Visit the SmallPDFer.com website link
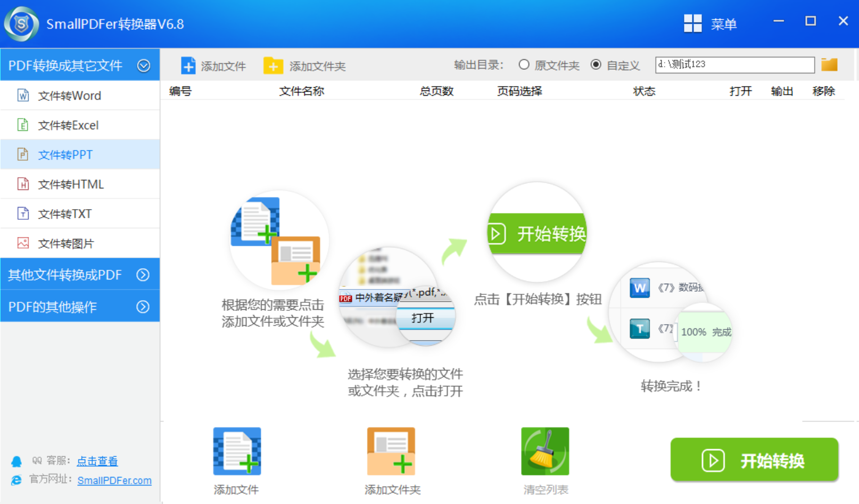This screenshot has width=859, height=504. pyautogui.click(x=114, y=480)
